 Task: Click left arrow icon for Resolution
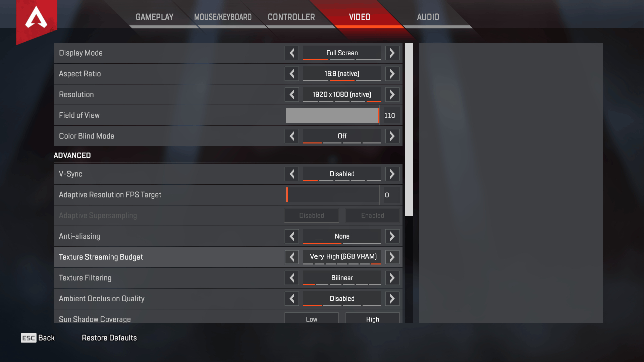coord(292,94)
